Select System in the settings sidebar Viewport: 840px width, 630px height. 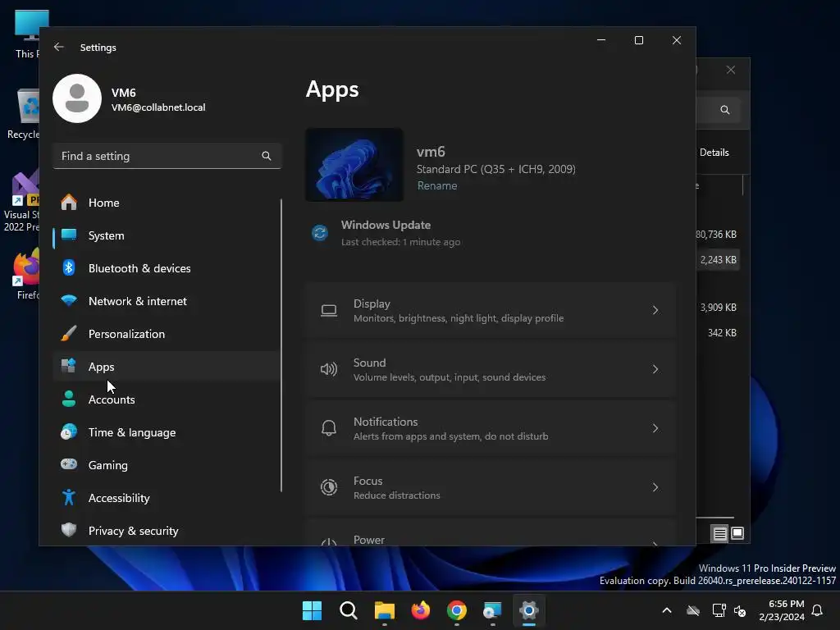(167, 235)
